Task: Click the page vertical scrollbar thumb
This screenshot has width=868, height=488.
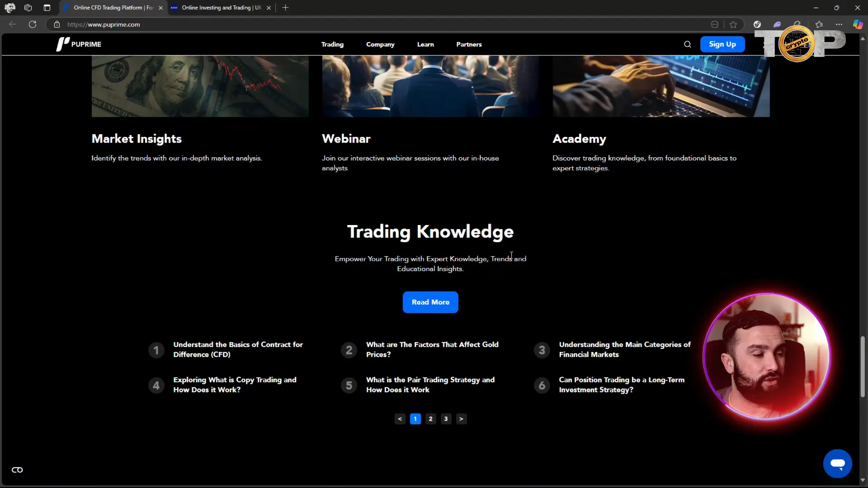Action: pyautogui.click(x=863, y=366)
